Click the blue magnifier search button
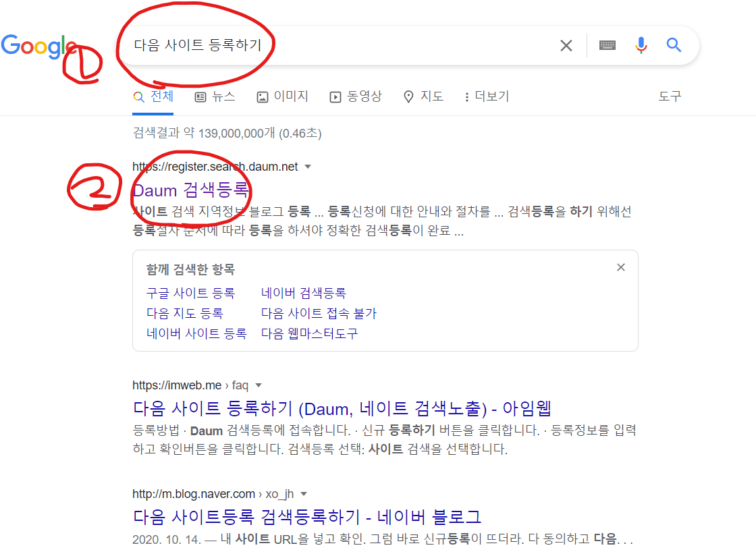Image resolution: width=756 pixels, height=554 pixels. tap(674, 45)
